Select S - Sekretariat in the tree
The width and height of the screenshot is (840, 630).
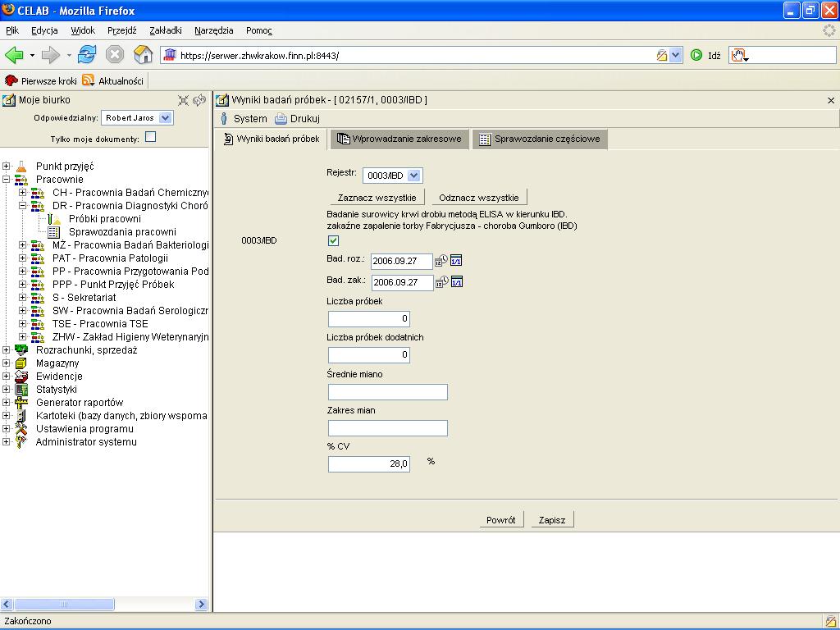[x=84, y=298]
